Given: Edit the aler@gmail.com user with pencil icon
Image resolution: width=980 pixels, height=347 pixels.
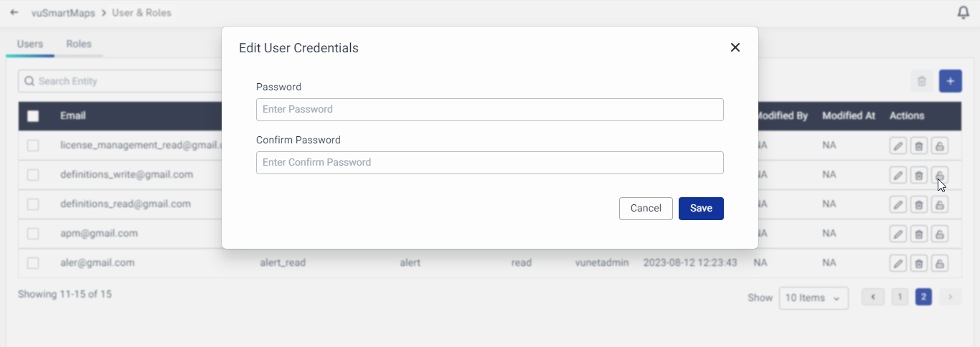Looking at the screenshot, I should pos(897,263).
